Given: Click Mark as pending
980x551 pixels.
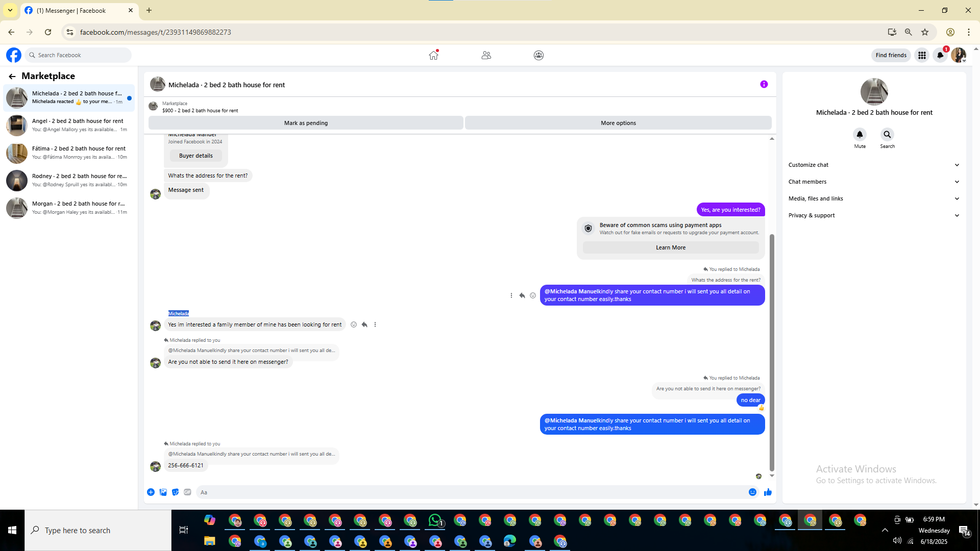Looking at the screenshot, I should [306, 123].
